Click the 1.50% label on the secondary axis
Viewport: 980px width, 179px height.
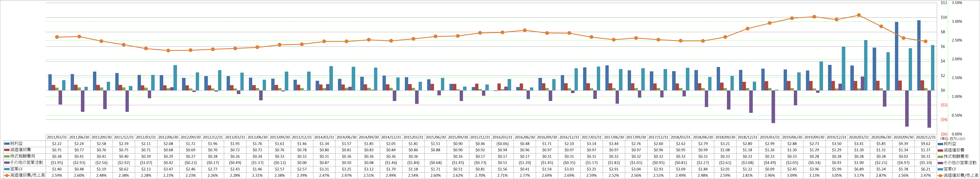[957, 78]
